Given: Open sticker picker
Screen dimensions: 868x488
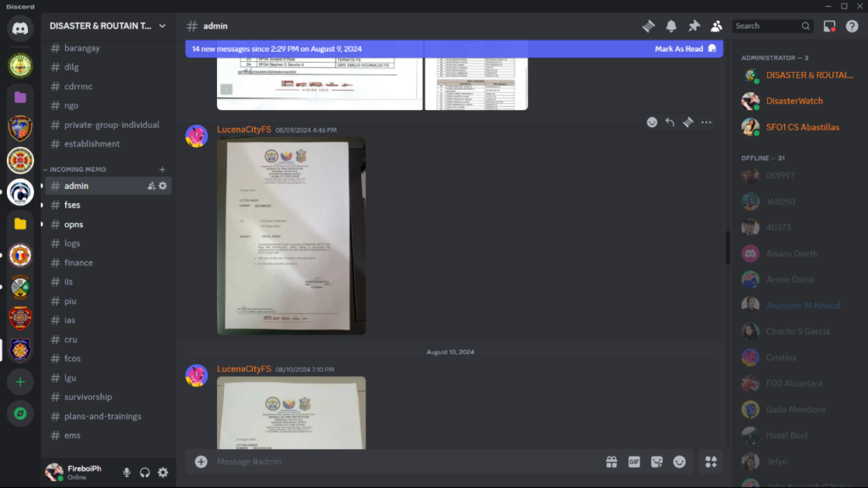Looking at the screenshot, I should [657, 462].
